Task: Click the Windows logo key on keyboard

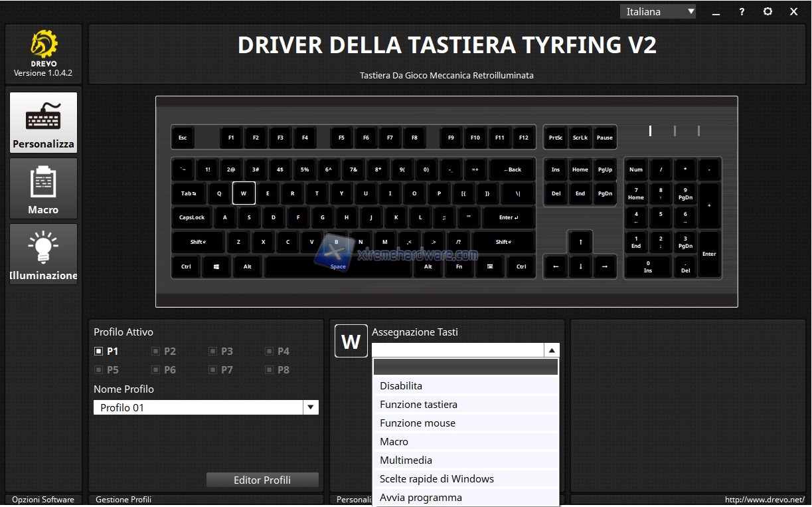Action: pyautogui.click(x=216, y=266)
